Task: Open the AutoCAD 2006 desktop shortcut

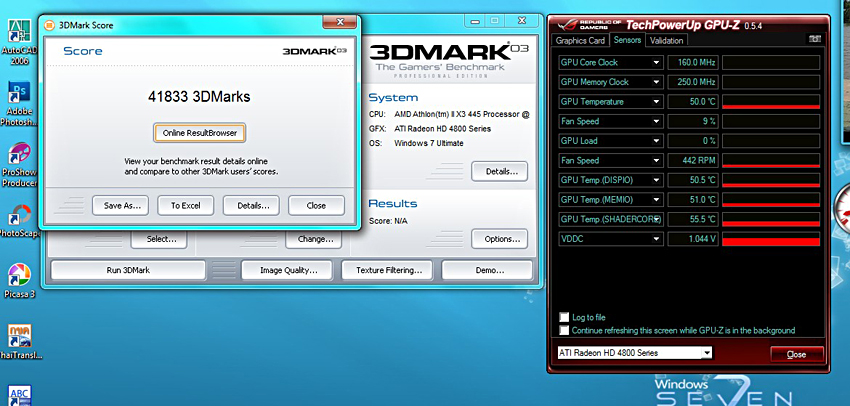Action: pos(19,41)
